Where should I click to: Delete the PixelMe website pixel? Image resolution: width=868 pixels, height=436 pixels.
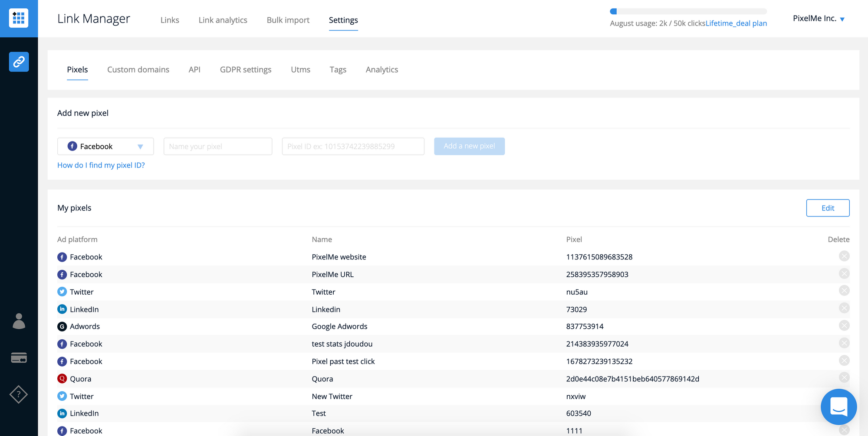click(x=844, y=256)
